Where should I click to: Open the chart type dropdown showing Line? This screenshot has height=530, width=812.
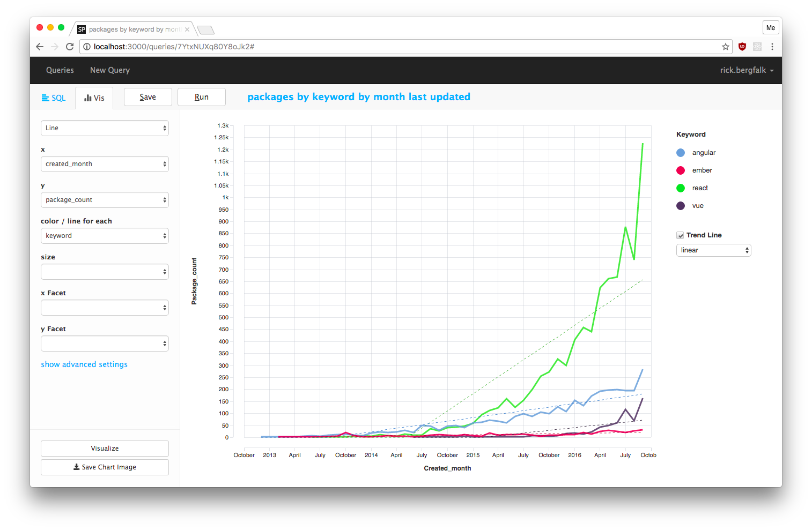[x=105, y=128]
